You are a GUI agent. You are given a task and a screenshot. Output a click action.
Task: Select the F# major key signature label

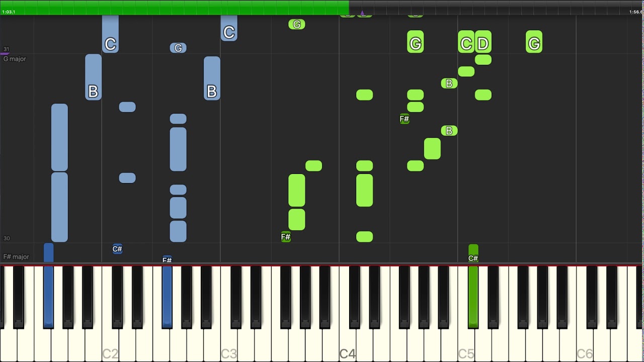[16, 257]
